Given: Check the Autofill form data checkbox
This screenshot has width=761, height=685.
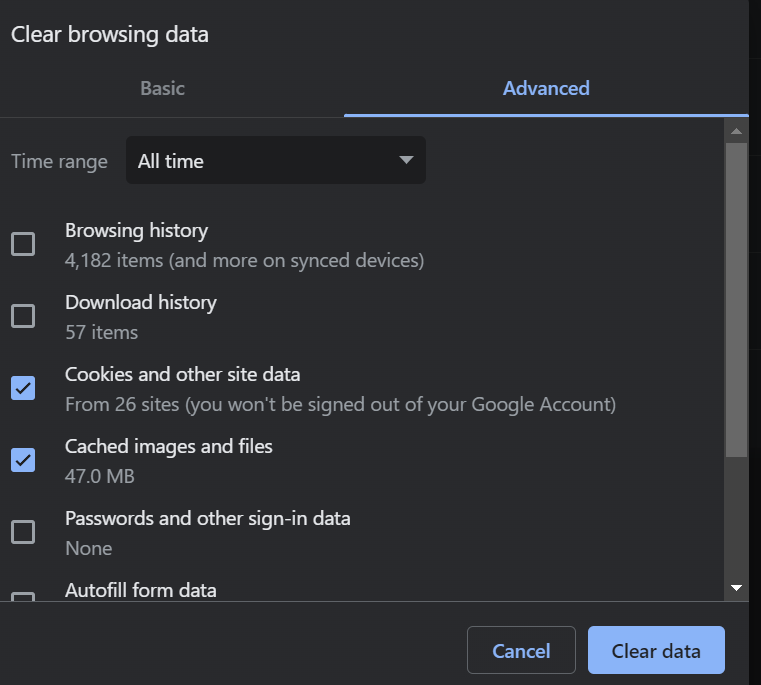Looking at the screenshot, I should (23, 597).
